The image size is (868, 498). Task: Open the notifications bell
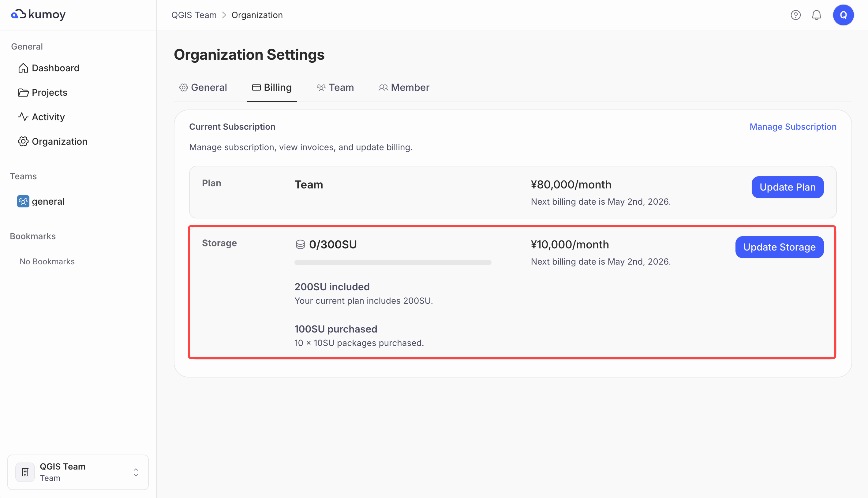point(816,15)
